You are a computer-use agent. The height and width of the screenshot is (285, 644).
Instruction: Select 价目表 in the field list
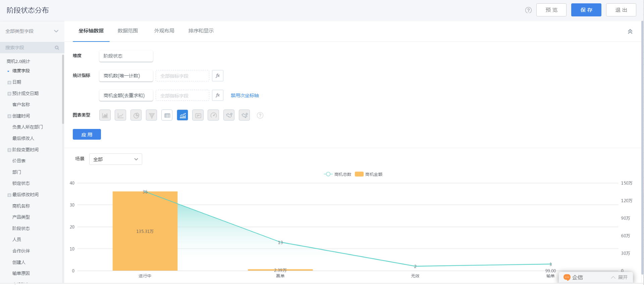pos(19,161)
